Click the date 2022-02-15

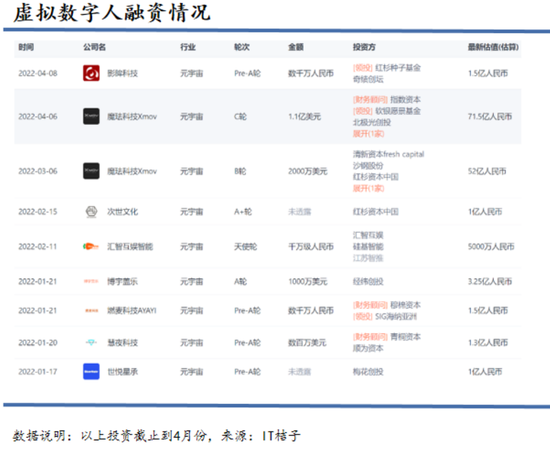[38, 212]
